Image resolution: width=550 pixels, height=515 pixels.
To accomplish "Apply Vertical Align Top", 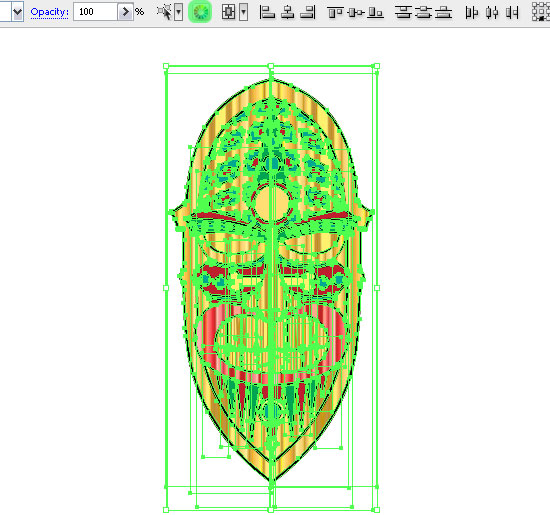I will 335,13.
